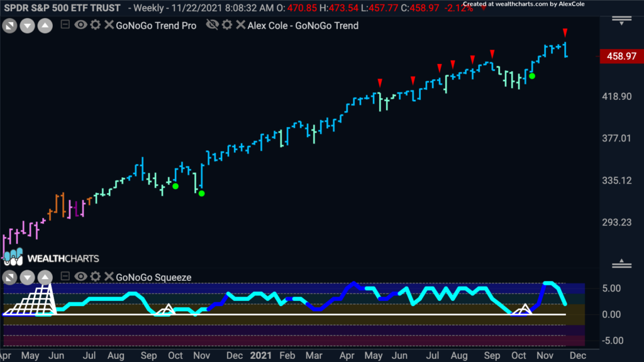Move the price pane up
The height and width of the screenshot is (362, 644).
(45, 26)
